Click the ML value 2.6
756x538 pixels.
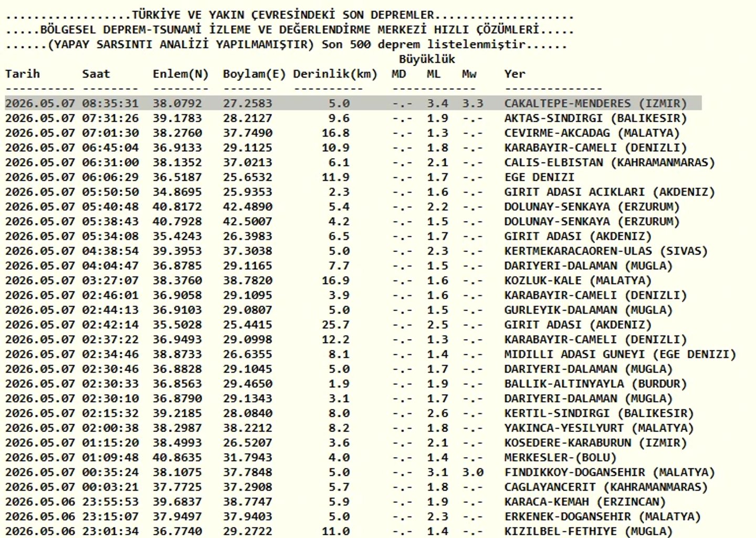[x=437, y=413]
